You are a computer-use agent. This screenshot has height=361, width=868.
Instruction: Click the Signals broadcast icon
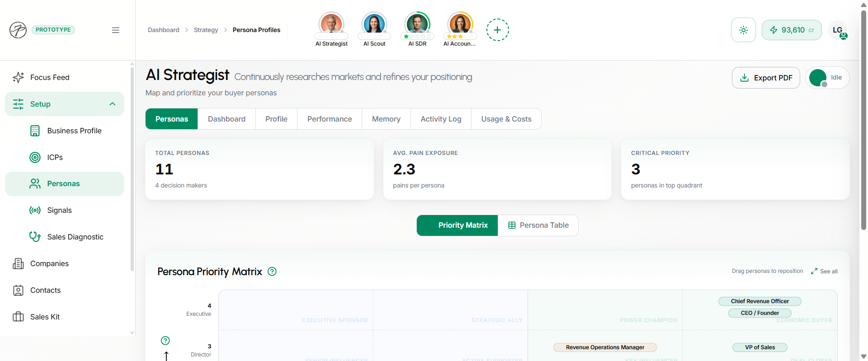click(35, 210)
